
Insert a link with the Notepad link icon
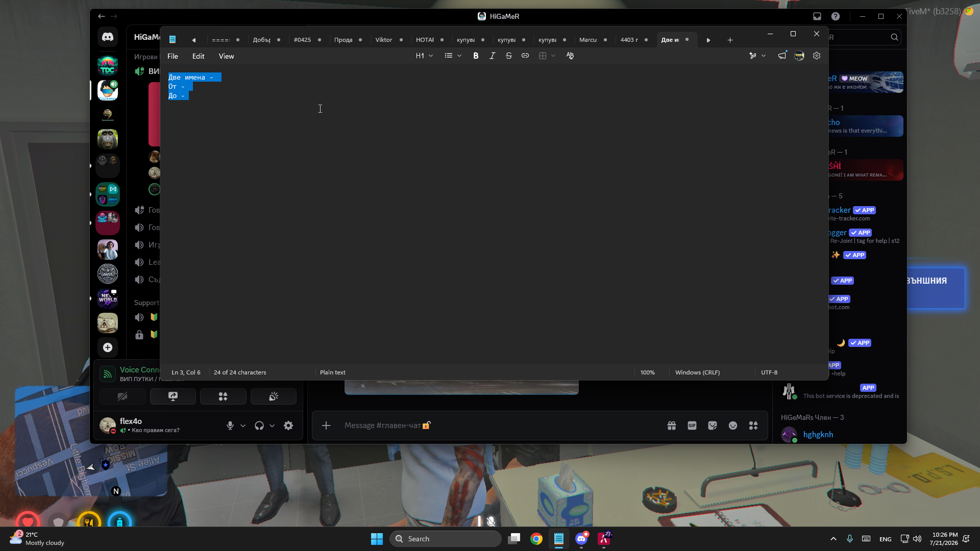point(525,56)
